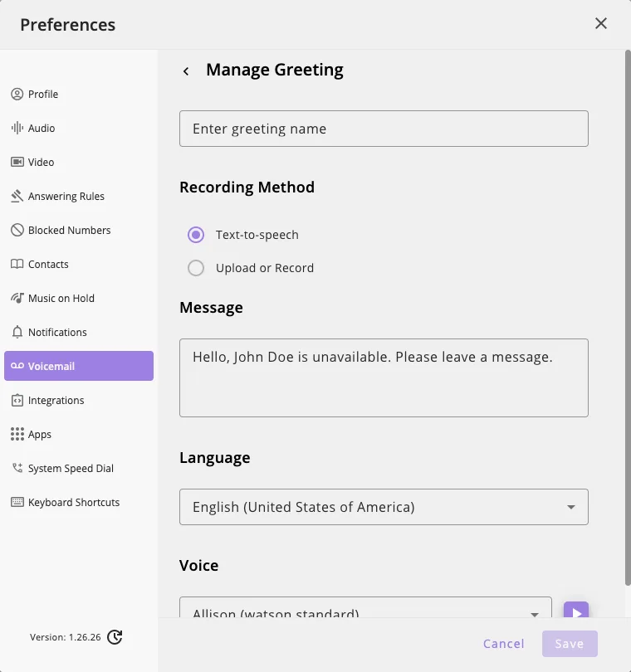Image resolution: width=631 pixels, height=672 pixels.
Task: Open the Voice dropdown showing Allison
Action: coord(365,607)
